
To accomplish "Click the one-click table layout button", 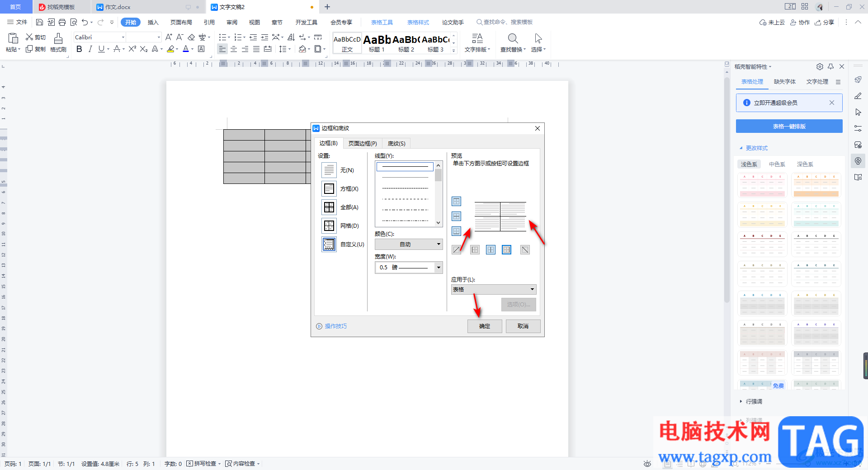I will coord(789,126).
